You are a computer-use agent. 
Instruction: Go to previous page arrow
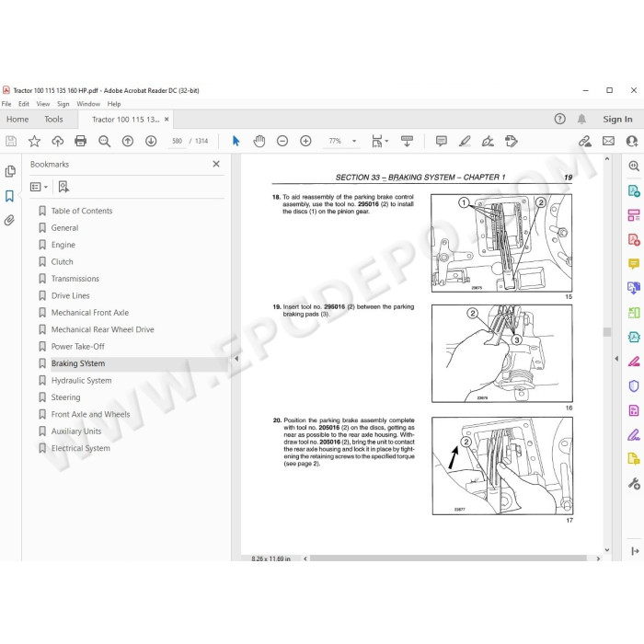click(x=128, y=142)
